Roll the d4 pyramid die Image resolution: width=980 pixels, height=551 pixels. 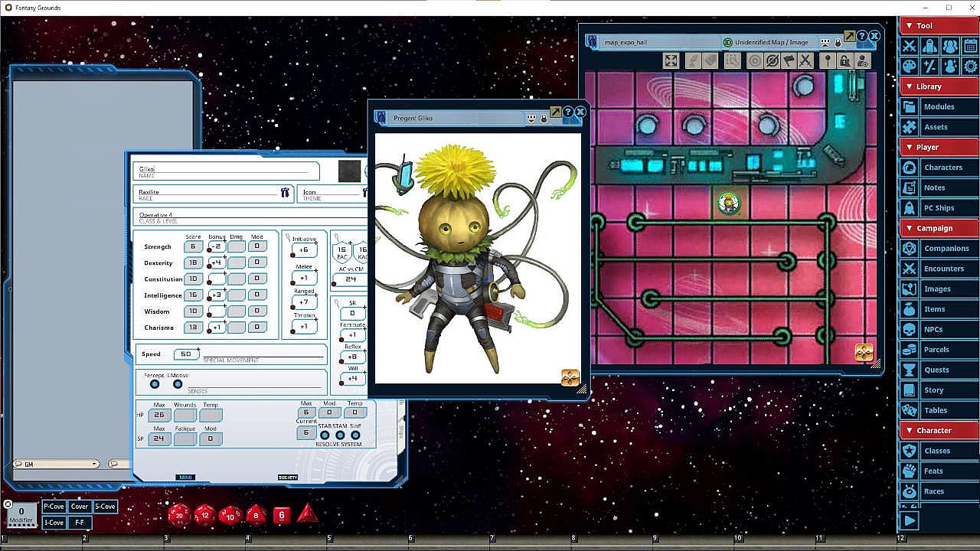(x=307, y=514)
